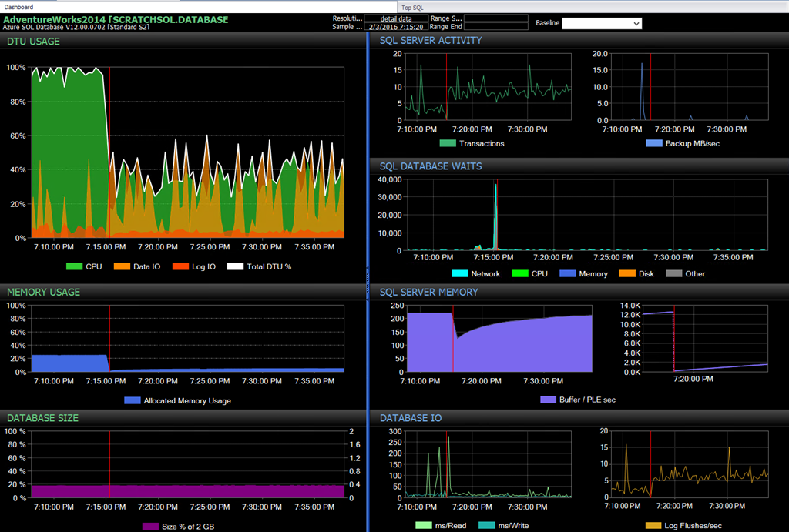This screenshot has width=789, height=532.
Task: Open the detail data resolution selector
Action: point(396,18)
